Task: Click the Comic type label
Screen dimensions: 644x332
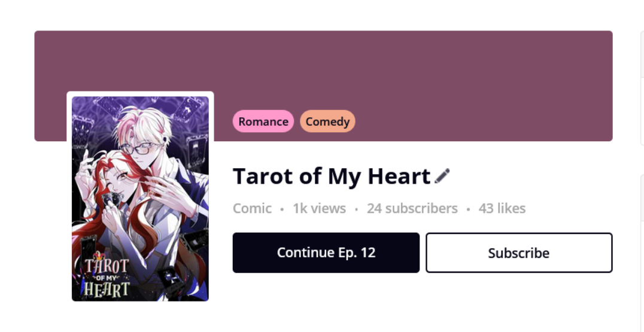Action: pos(252,209)
